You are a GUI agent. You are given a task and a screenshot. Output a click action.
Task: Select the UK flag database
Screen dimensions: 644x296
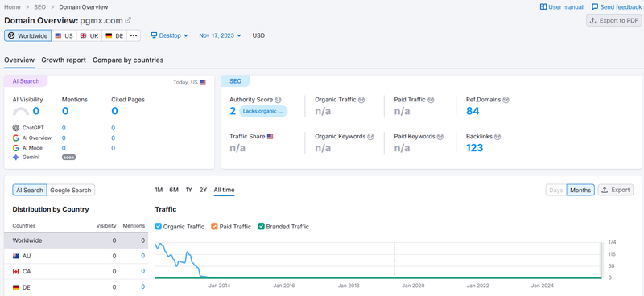(89, 35)
